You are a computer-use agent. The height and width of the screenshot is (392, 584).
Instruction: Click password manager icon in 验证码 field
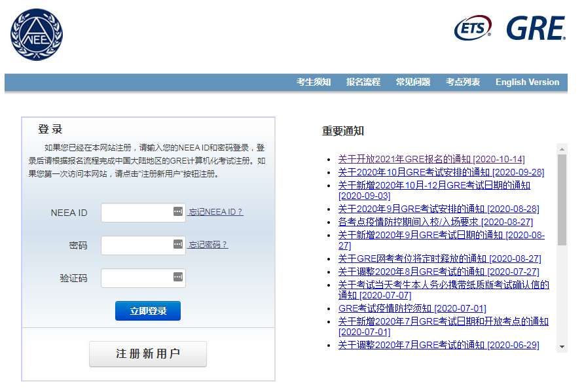coord(178,277)
